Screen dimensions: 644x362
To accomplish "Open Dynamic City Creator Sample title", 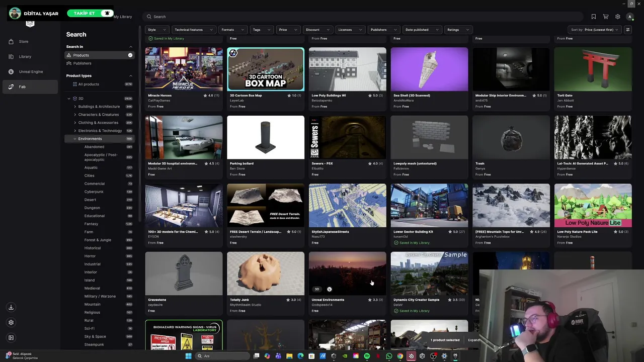I will click(416, 300).
